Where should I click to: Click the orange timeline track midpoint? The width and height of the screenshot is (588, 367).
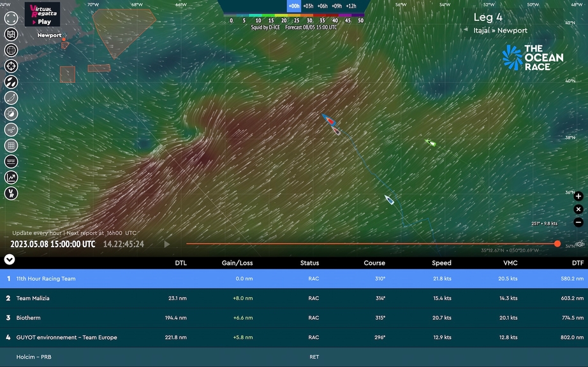click(x=372, y=244)
